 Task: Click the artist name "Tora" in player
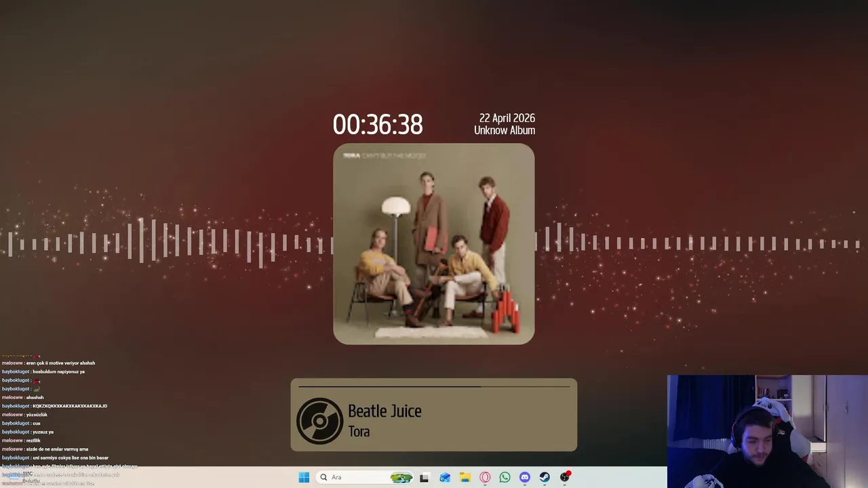[359, 432]
